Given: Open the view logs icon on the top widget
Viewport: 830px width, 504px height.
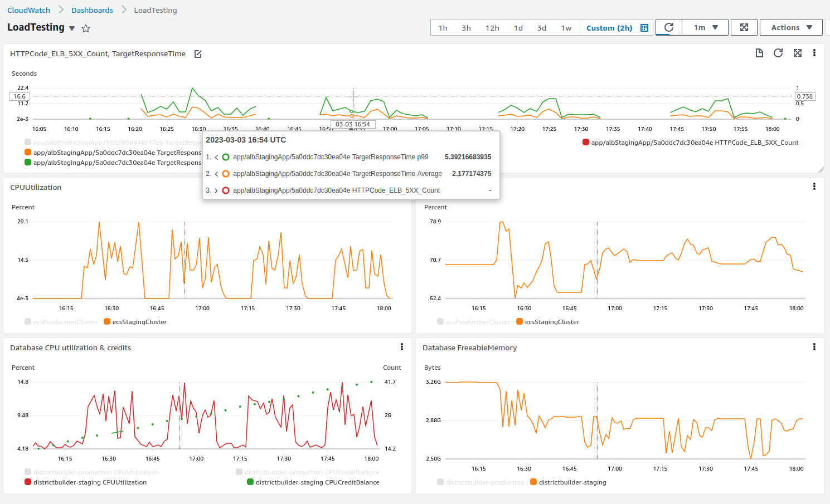Looking at the screenshot, I should 759,52.
